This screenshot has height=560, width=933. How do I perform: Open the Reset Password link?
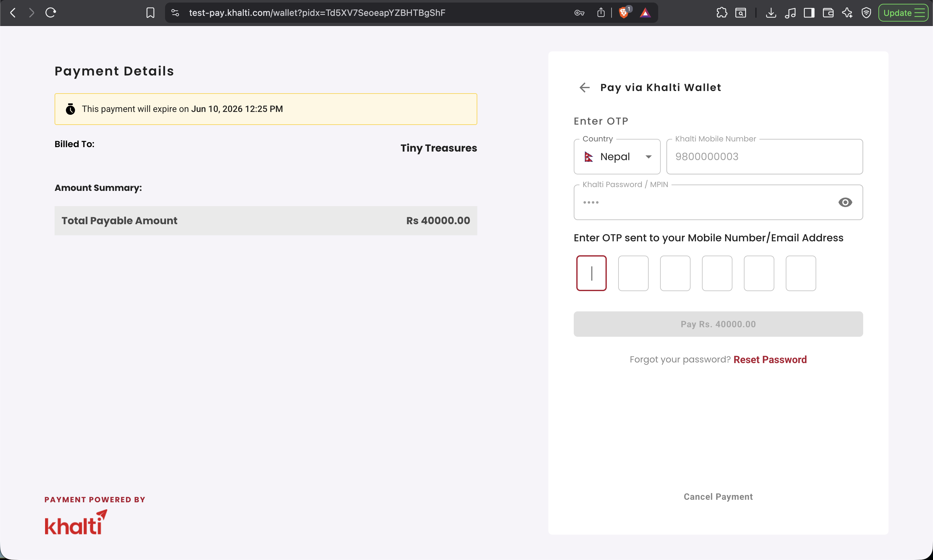pyautogui.click(x=770, y=360)
